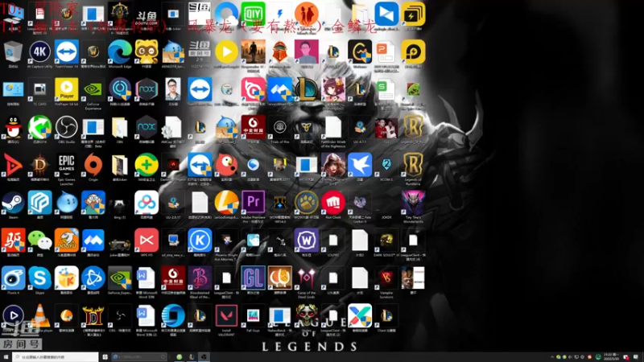644x362 pixels.
Task: Launch Microsoft Edge from the desktop
Action: point(119,51)
